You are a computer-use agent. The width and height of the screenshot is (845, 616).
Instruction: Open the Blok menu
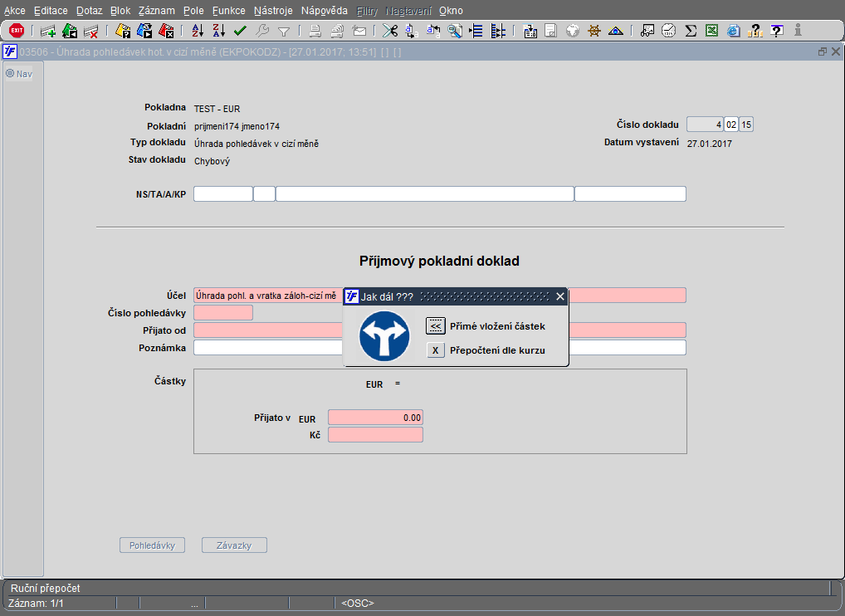click(120, 11)
